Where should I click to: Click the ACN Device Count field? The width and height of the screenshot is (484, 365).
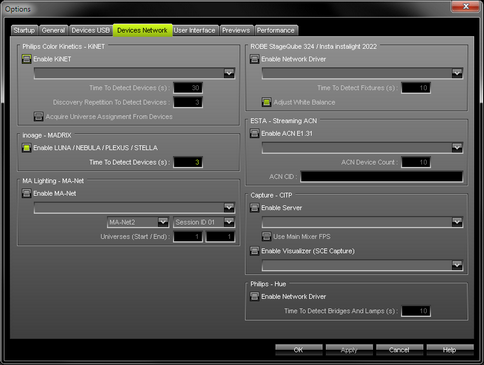click(x=416, y=162)
